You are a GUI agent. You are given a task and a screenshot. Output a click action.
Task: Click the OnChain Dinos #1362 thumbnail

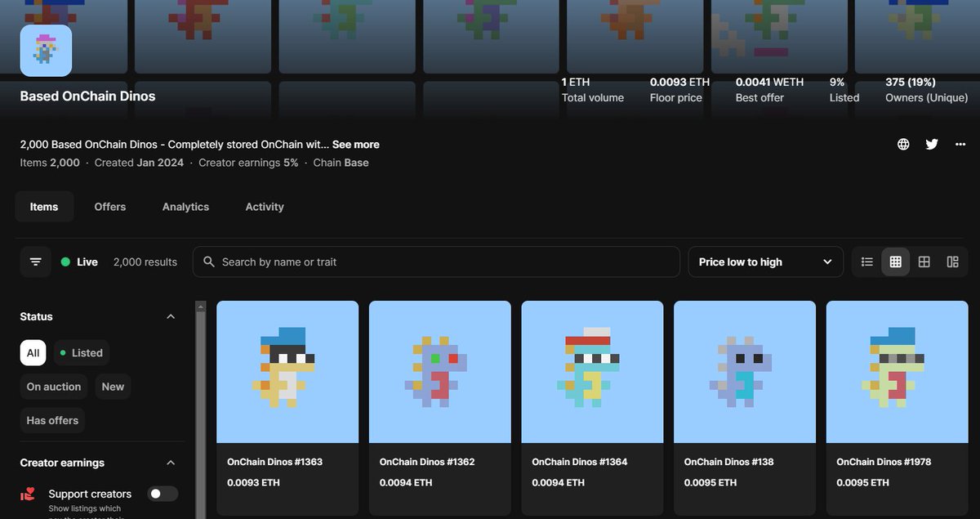tap(440, 372)
